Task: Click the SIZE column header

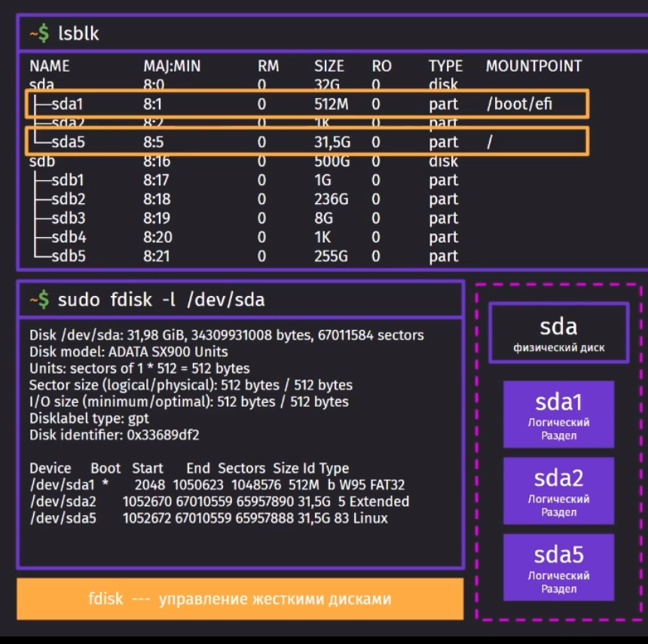Action: click(329, 66)
